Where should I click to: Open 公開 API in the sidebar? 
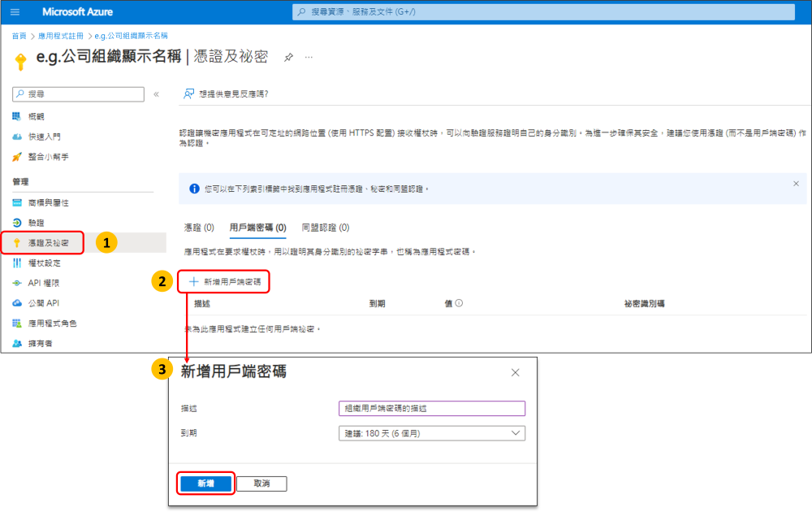click(44, 303)
